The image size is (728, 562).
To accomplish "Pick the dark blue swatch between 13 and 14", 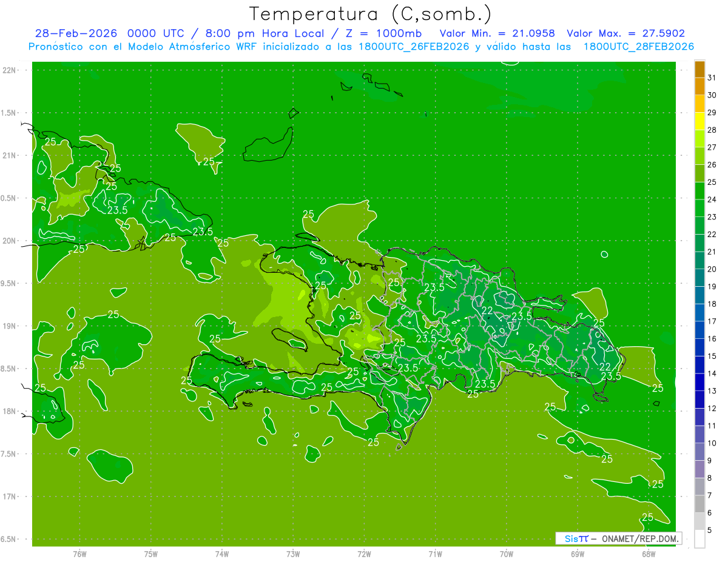I will 699,382.
